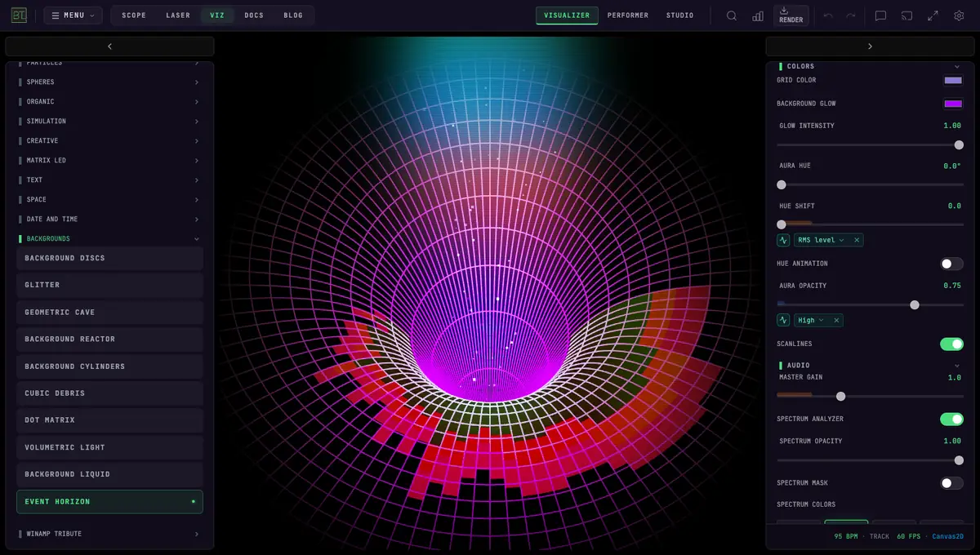Click the Aura Opacity slider handle
The height and width of the screenshot is (555, 980).
[915, 305]
